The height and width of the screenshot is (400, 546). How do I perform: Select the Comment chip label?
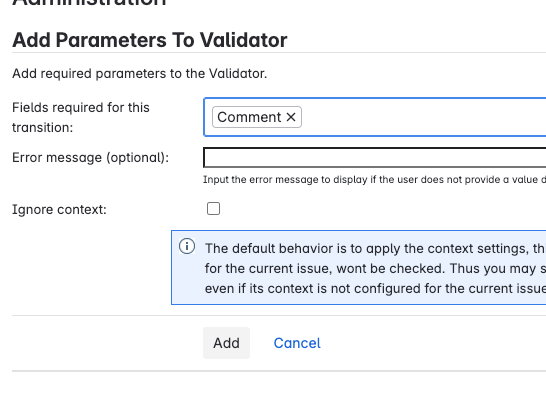(249, 117)
